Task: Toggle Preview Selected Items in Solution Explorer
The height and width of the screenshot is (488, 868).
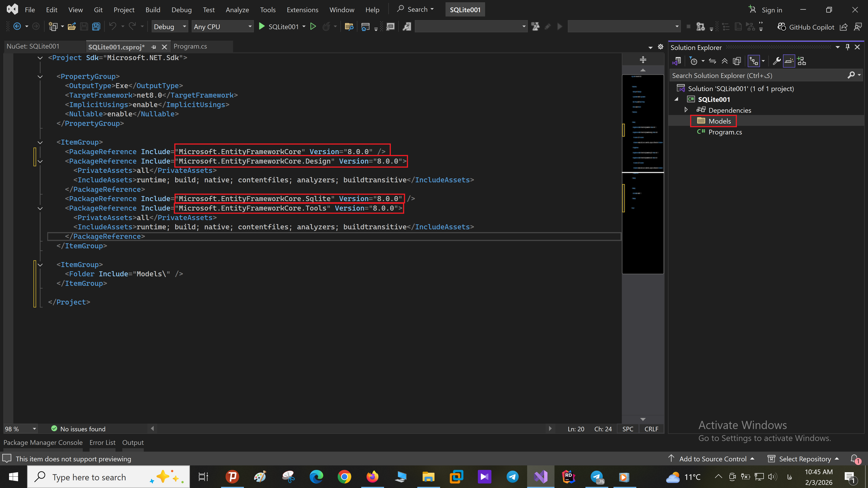Action: click(789, 61)
